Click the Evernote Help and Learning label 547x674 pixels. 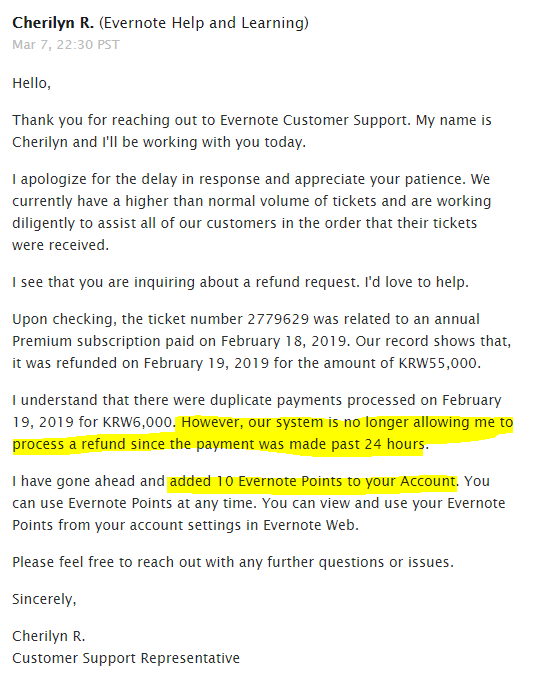(x=204, y=23)
